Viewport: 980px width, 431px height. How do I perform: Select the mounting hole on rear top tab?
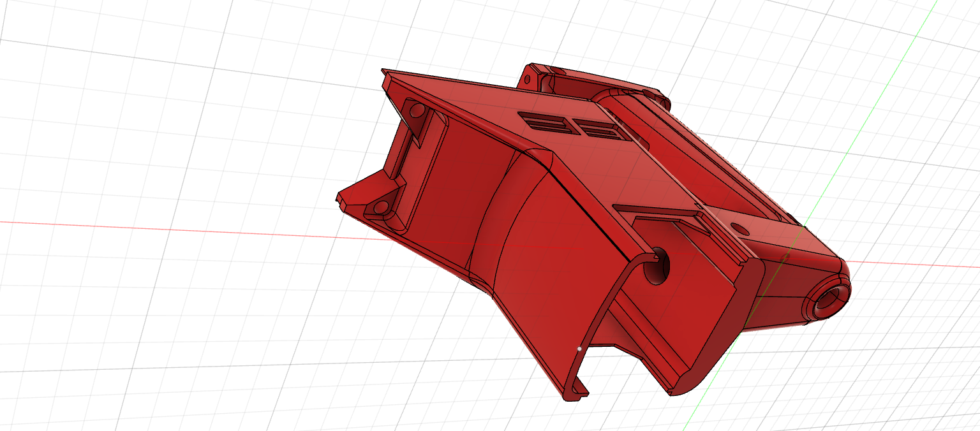527,80
